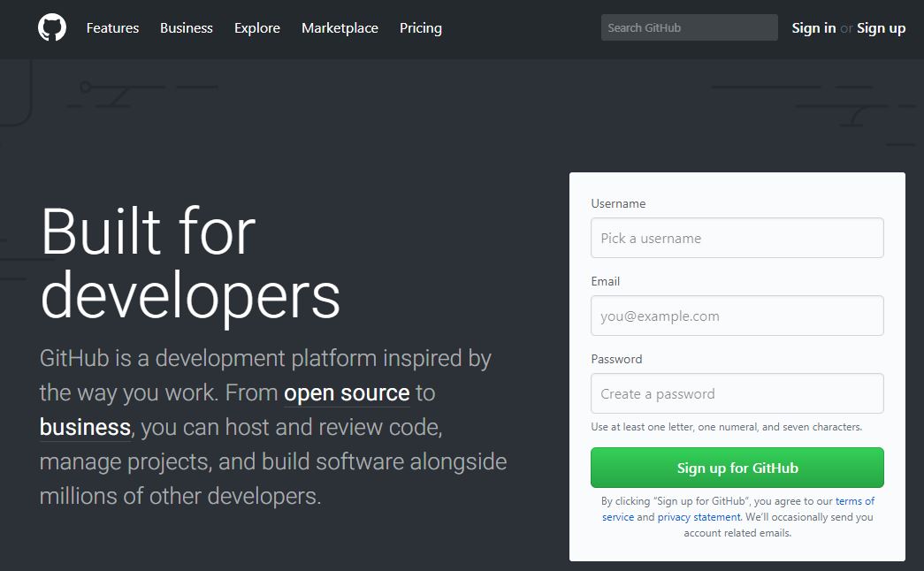
Task: Open the privacy statement link
Action: (699, 517)
